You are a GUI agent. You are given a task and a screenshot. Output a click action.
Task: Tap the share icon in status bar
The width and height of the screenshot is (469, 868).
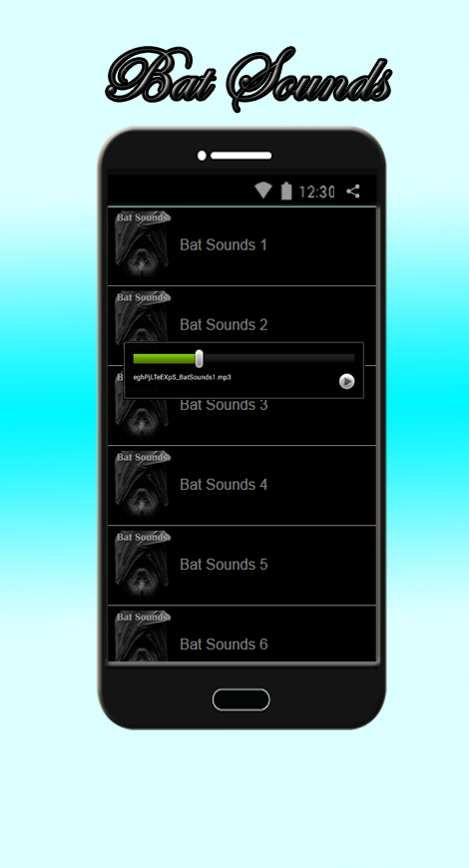point(352,192)
